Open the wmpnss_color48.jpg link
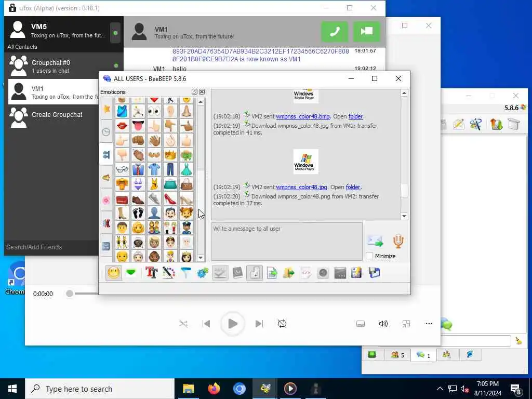 pos(302,187)
